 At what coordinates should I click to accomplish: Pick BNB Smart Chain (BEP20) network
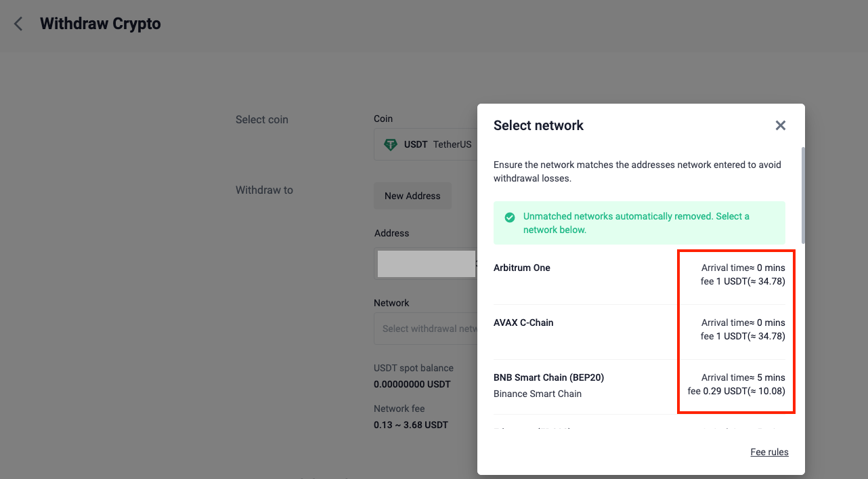pos(548,378)
